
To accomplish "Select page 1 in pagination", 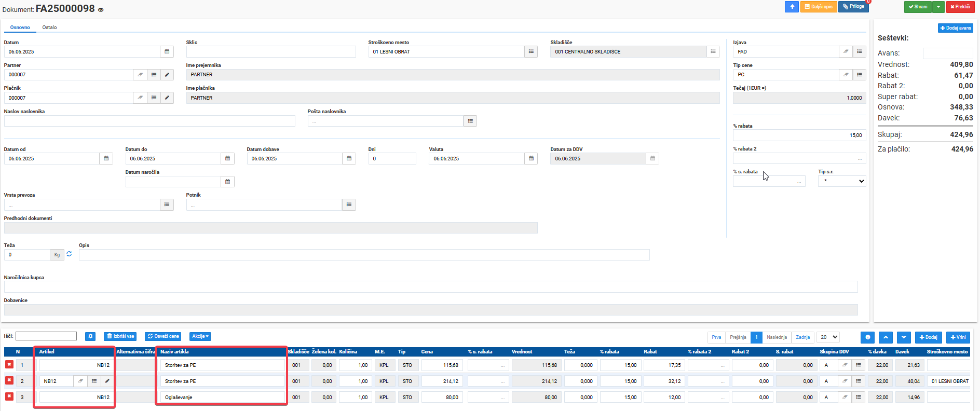I will 756,337.
